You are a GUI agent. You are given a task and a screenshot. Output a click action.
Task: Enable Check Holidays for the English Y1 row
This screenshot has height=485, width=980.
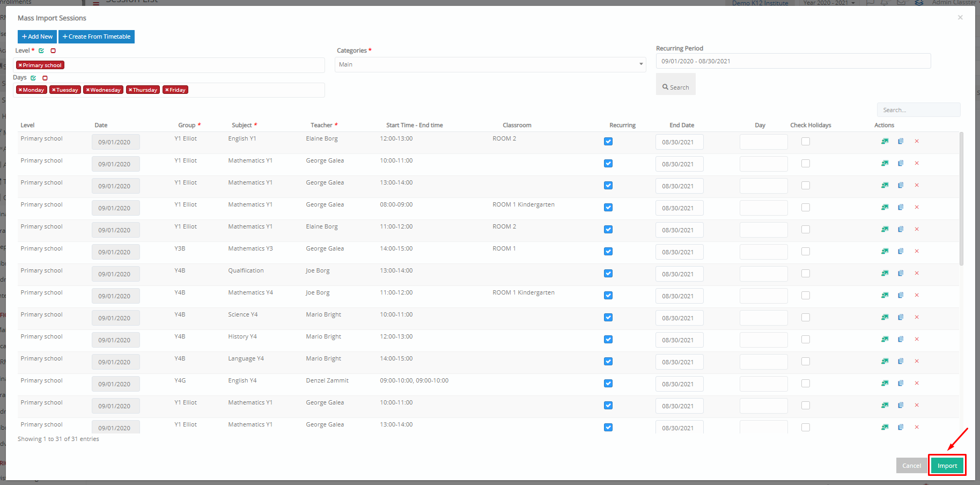[x=806, y=142]
